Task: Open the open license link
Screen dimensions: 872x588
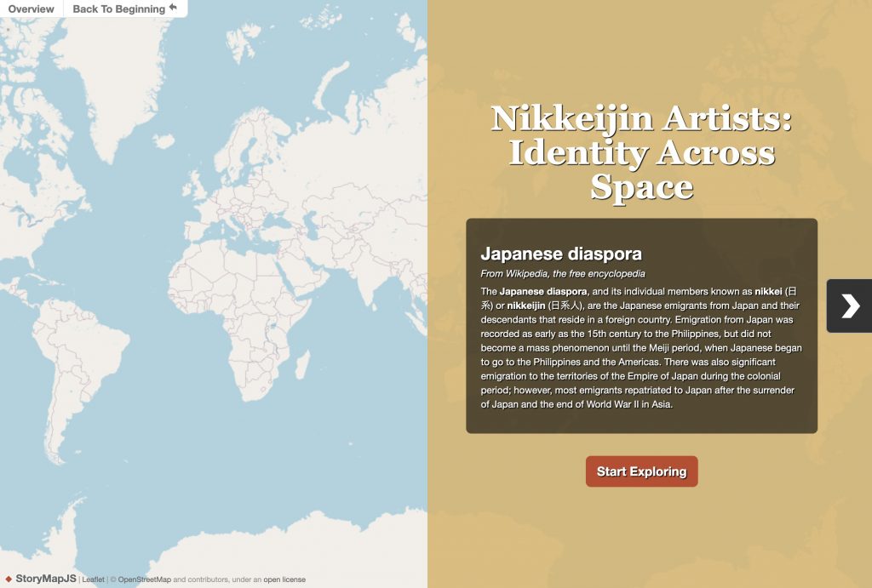Action: [x=284, y=579]
